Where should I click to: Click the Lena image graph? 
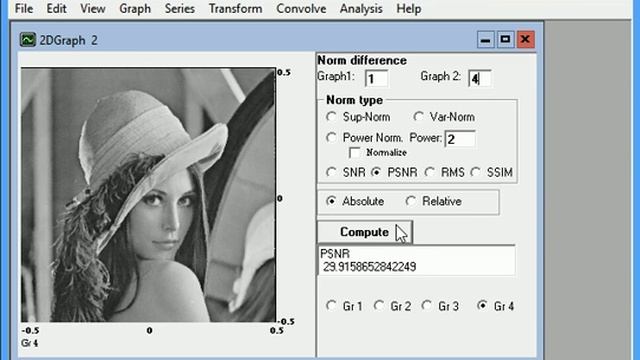tap(149, 195)
